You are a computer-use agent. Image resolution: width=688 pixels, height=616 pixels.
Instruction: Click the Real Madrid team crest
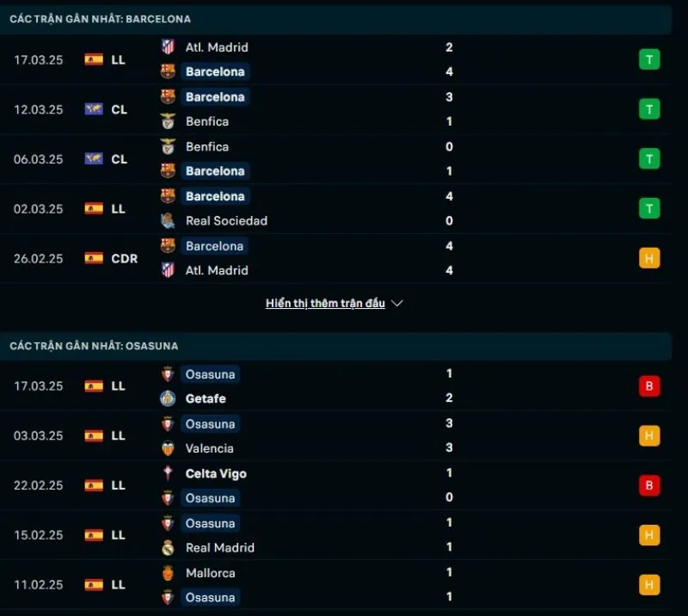click(x=168, y=548)
